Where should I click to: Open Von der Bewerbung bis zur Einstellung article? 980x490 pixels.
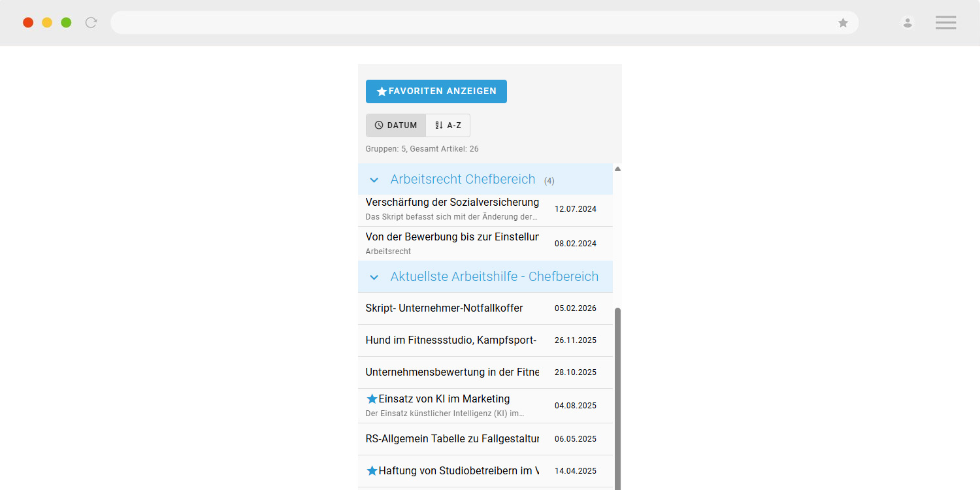pyautogui.click(x=485, y=244)
